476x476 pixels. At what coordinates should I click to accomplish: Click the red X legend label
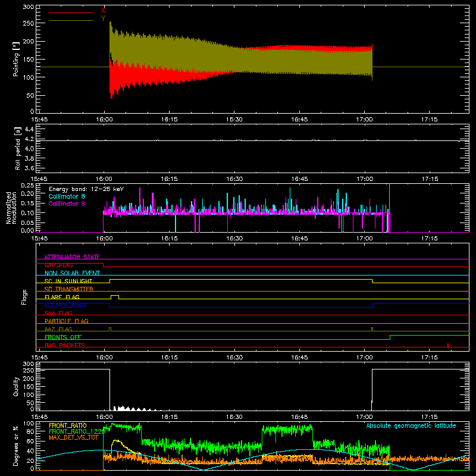tap(103, 11)
